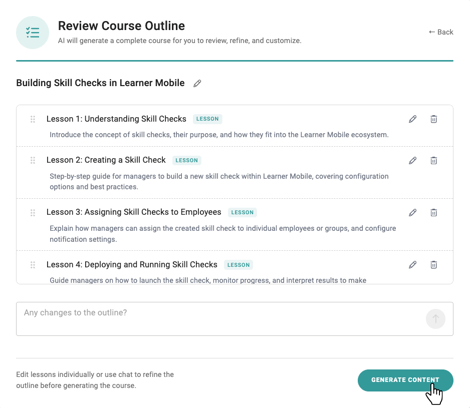Edit Lesson 3 using pencil icon
470x408 pixels.
pos(413,212)
